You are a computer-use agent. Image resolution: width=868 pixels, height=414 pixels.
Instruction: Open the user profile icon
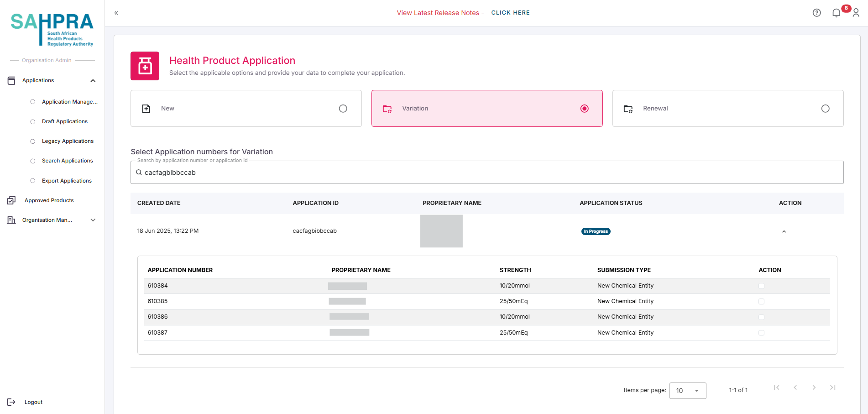click(x=856, y=13)
